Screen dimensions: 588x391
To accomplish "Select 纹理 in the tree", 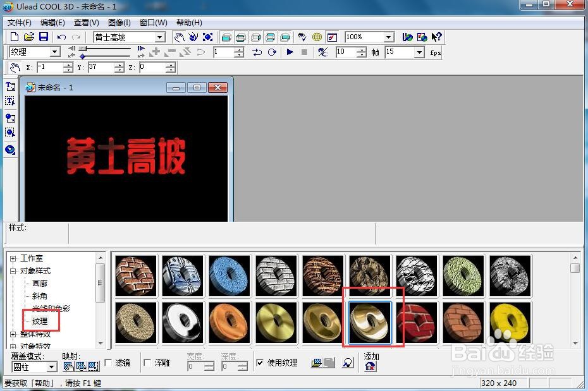I will tap(40, 321).
